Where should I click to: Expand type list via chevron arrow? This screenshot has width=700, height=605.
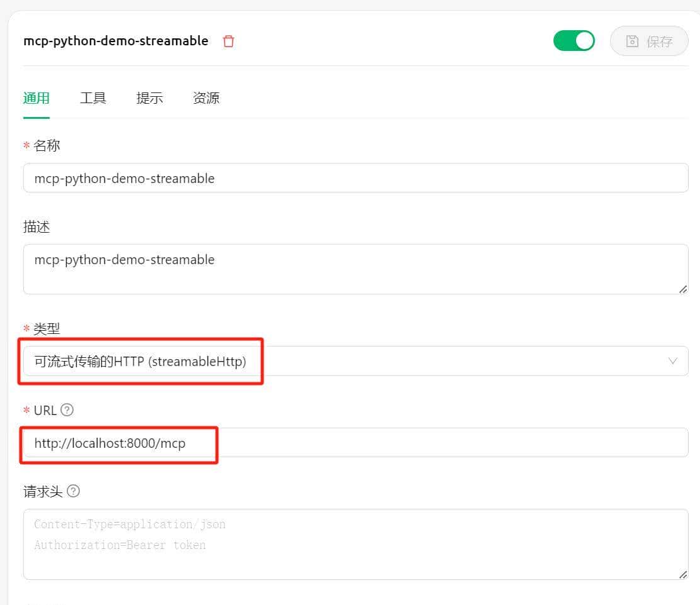[x=673, y=361]
